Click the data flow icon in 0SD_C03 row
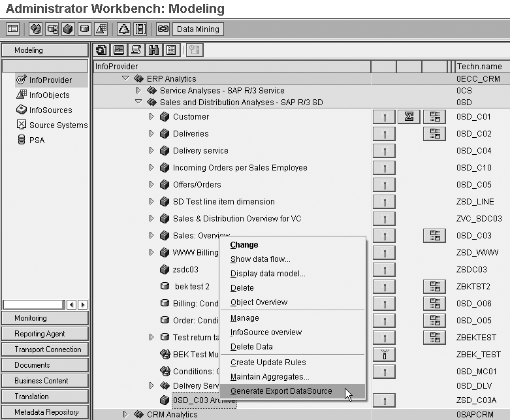The image size is (510, 420). [434, 236]
